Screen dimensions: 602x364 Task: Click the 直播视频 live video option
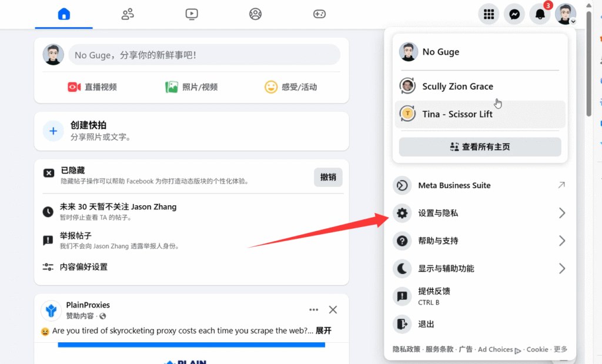(x=92, y=87)
